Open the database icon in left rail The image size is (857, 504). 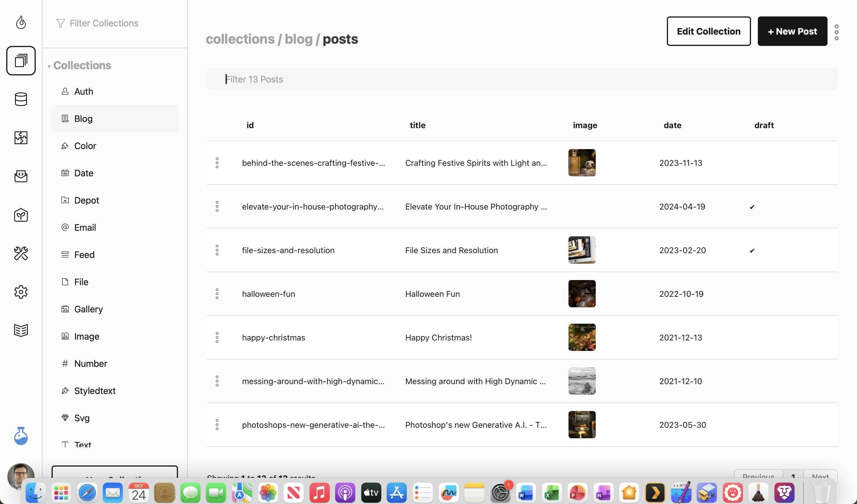[21, 99]
